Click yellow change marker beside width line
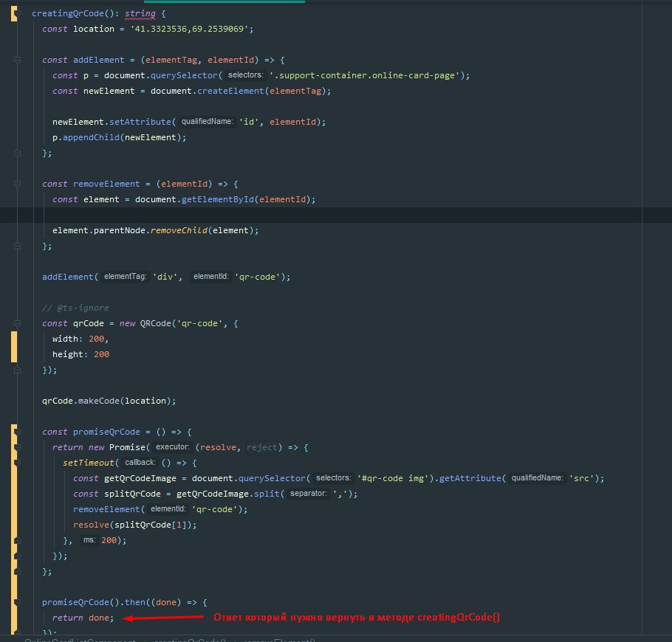The height and width of the screenshot is (642, 672). click(x=14, y=347)
